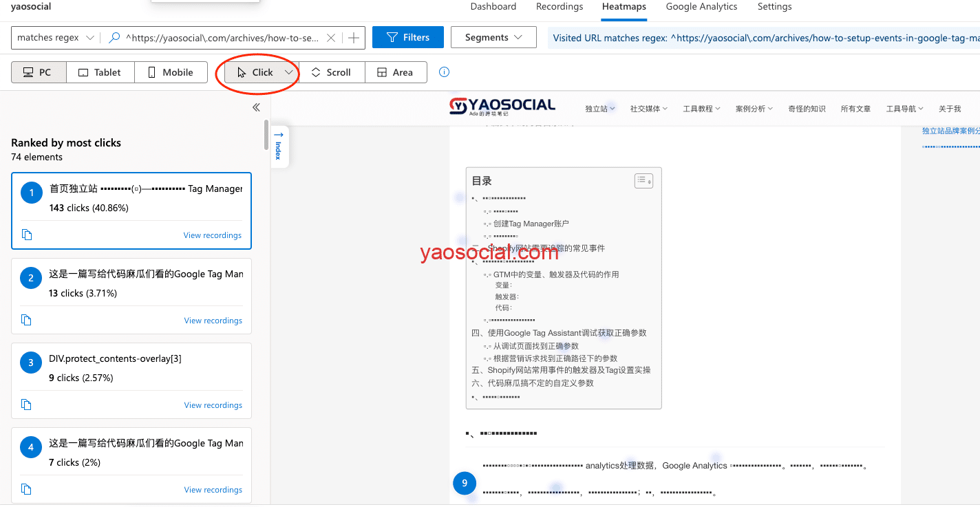Collapse the left panel with double chevron
Screen dimensions: 980x507
click(256, 107)
